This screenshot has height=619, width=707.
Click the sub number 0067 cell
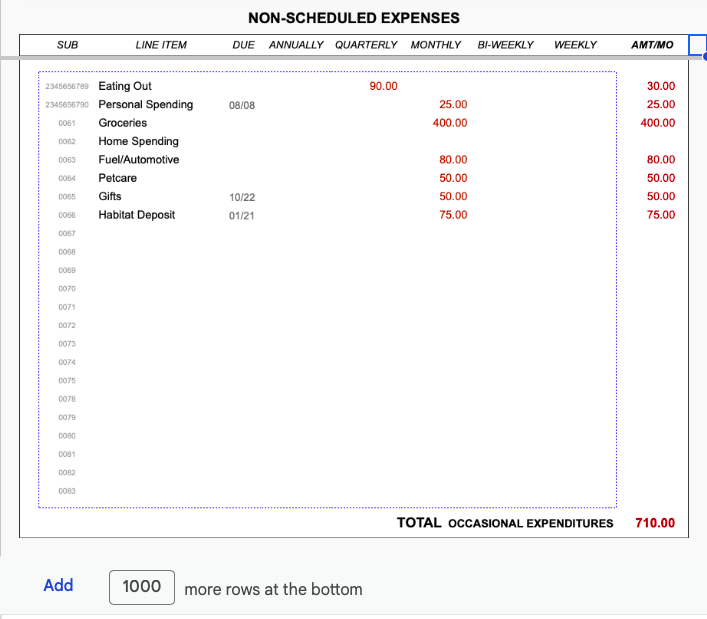pyautogui.click(x=67, y=233)
